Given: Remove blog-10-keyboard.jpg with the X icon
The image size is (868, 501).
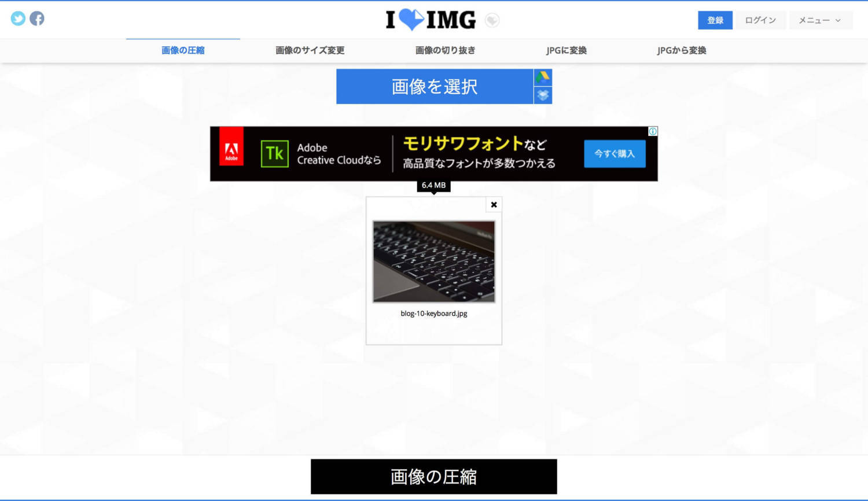Looking at the screenshot, I should pos(494,205).
